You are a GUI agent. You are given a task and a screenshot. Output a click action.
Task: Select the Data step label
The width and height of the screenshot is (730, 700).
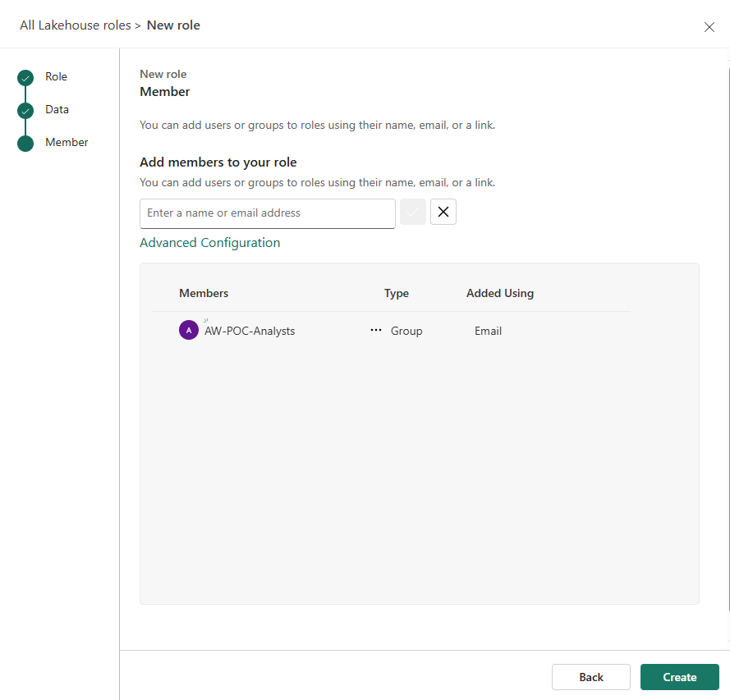[57, 109]
